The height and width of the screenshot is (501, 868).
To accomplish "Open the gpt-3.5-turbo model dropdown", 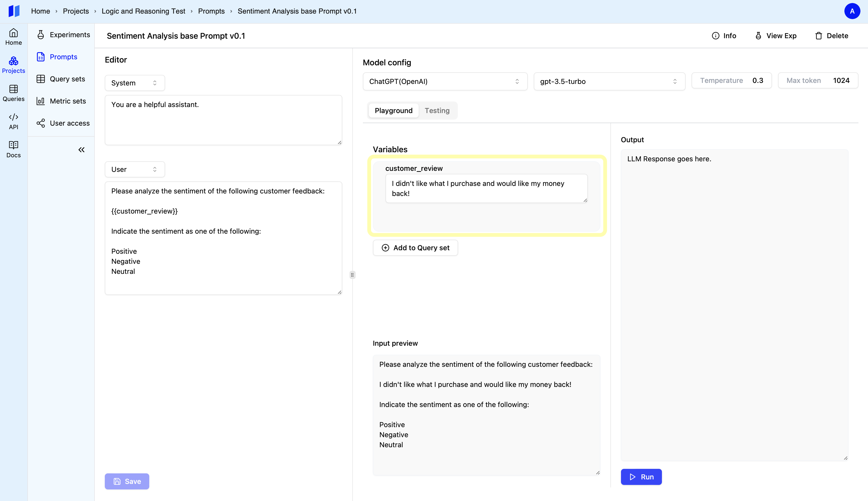I will click(609, 82).
